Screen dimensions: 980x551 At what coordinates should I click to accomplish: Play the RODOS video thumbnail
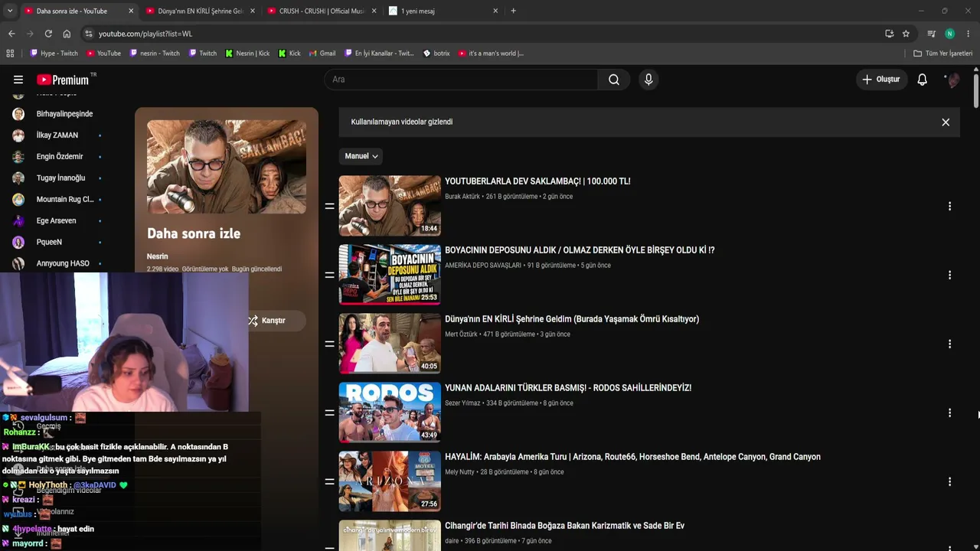[390, 412]
